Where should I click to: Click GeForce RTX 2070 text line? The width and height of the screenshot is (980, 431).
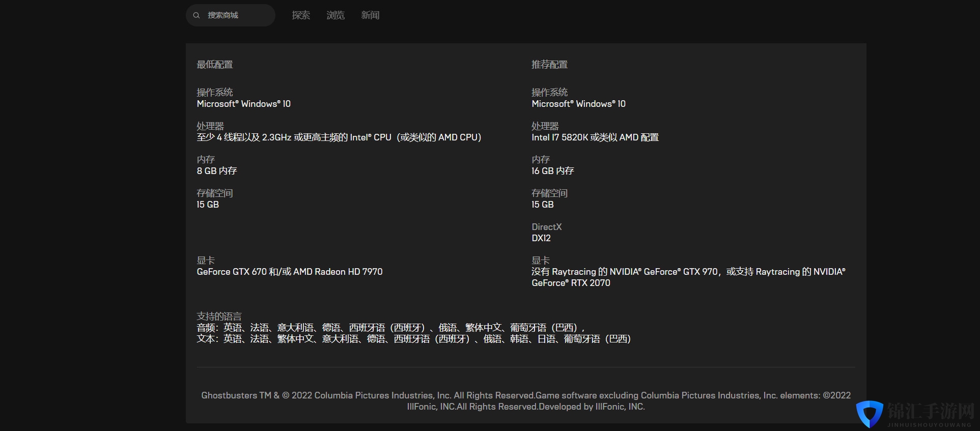click(571, 283)
